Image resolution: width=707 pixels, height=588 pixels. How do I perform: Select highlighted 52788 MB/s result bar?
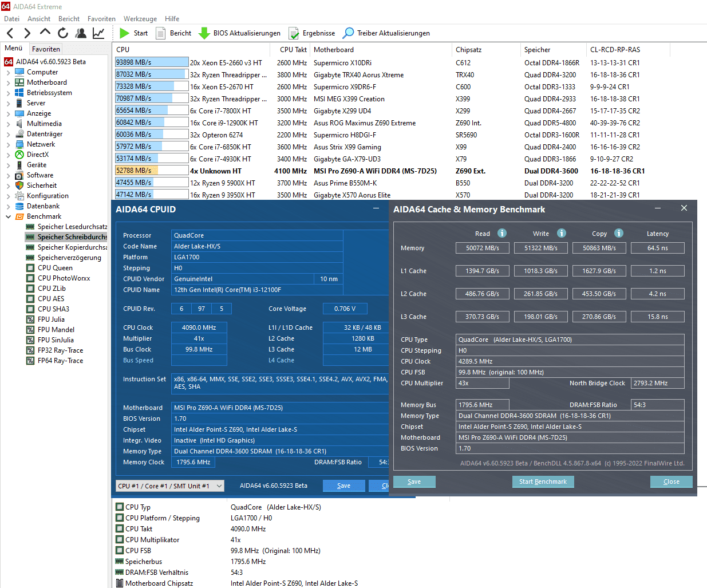pos(152,171)
